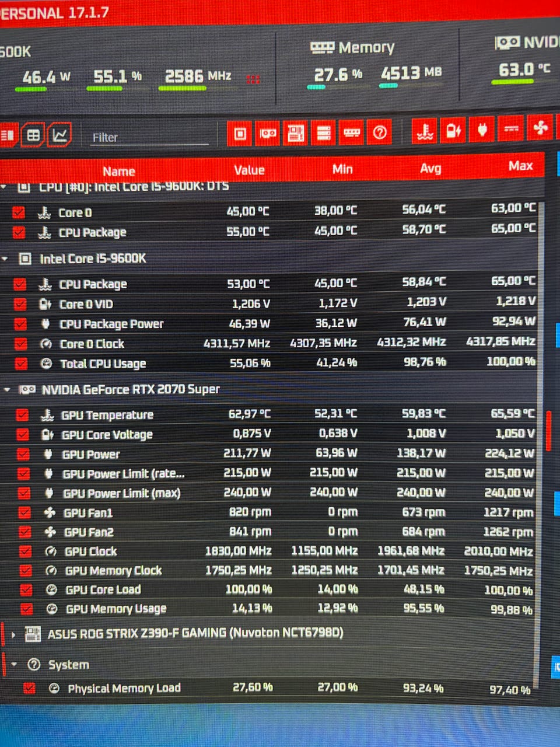
Task: Sort by the Max column header
Action: 520,166
